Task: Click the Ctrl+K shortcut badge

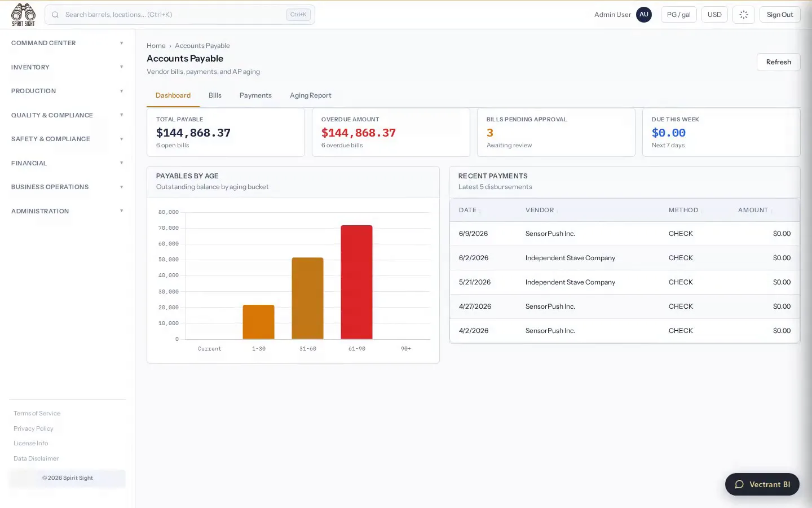Action: pyautogui.click(x=298, y=15)
